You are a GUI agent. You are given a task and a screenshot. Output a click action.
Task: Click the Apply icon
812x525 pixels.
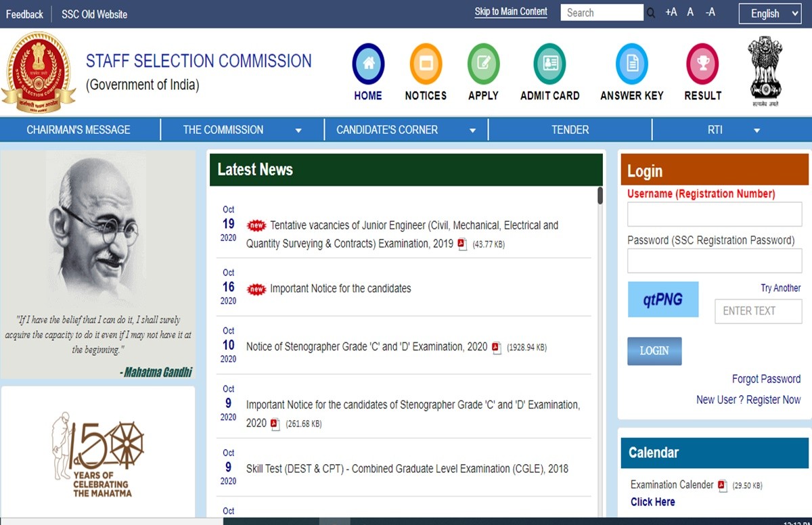coord(483,64)
